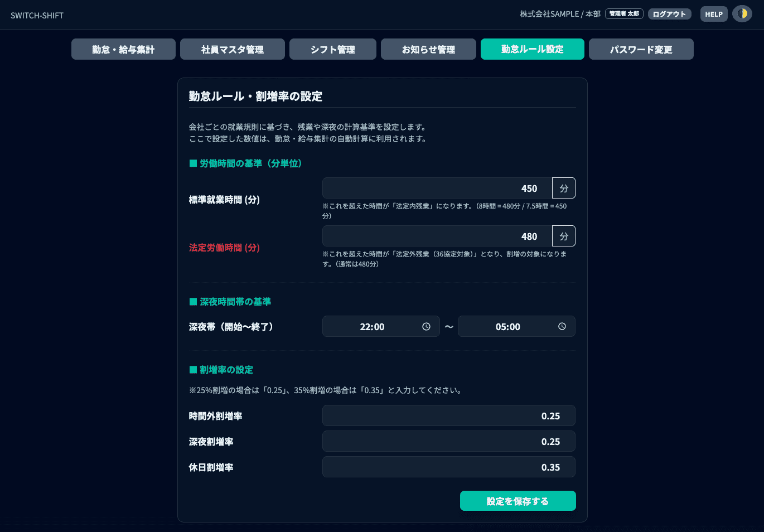
Task: Click the 管理者 太郎 user badge
Action: tap(624, 14)
